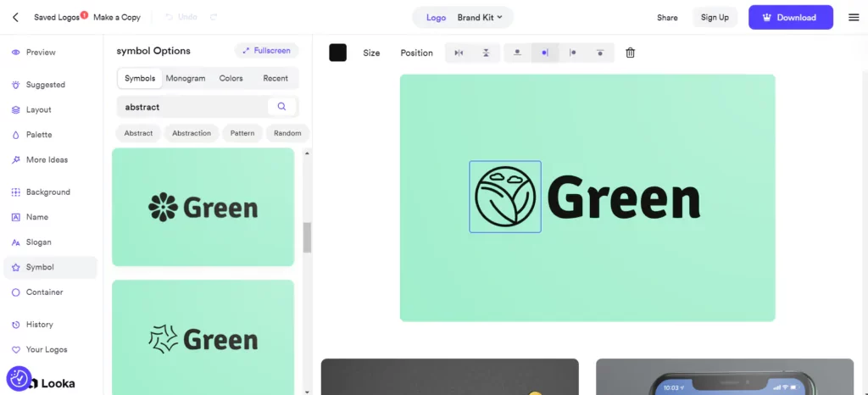
Task: Click the Download button
Action: [791, 17]
